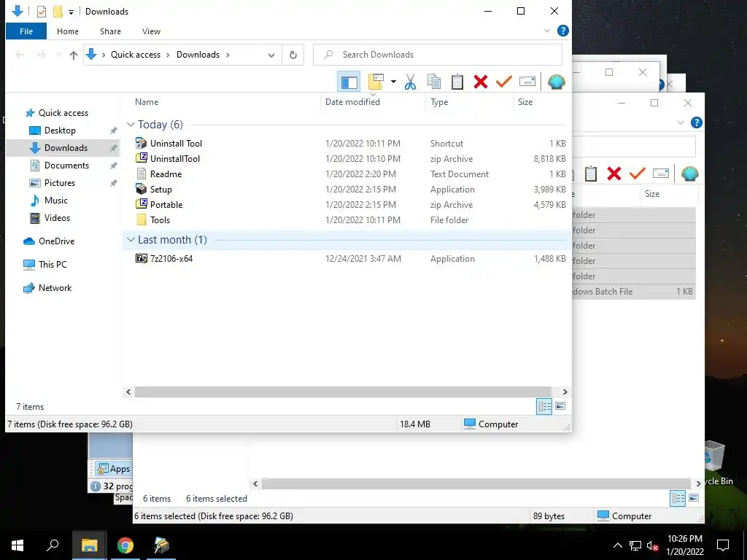The width and height of the screenshot is (747, 560).
Task: Click the New folder icon in title bar
Action: 58,12
